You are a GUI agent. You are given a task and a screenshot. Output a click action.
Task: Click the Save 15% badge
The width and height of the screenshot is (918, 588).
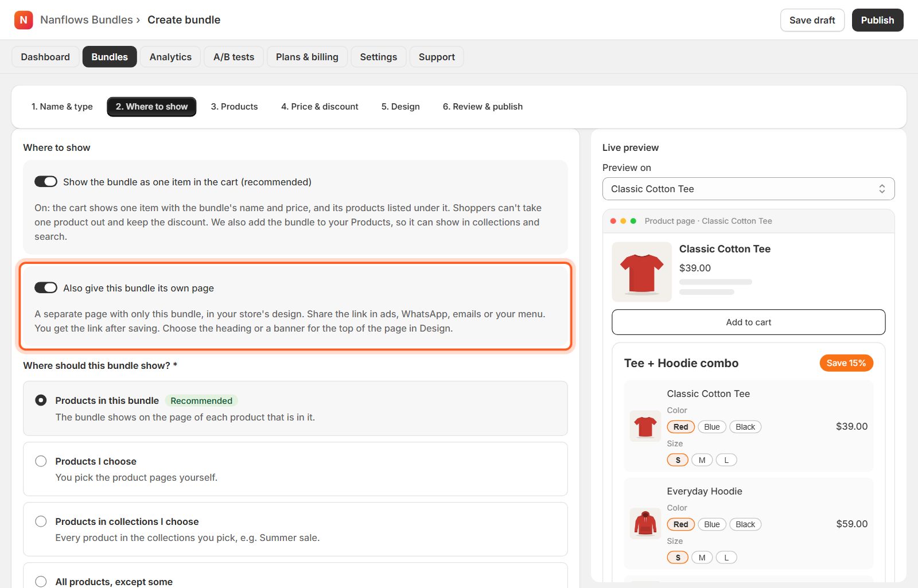pyautogui.click(x=846, y=363)
